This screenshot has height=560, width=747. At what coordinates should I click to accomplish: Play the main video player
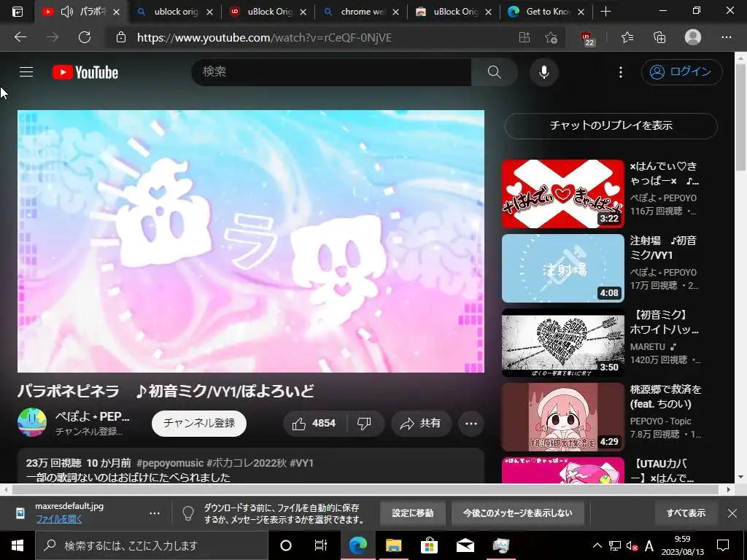tap(251, 241)
